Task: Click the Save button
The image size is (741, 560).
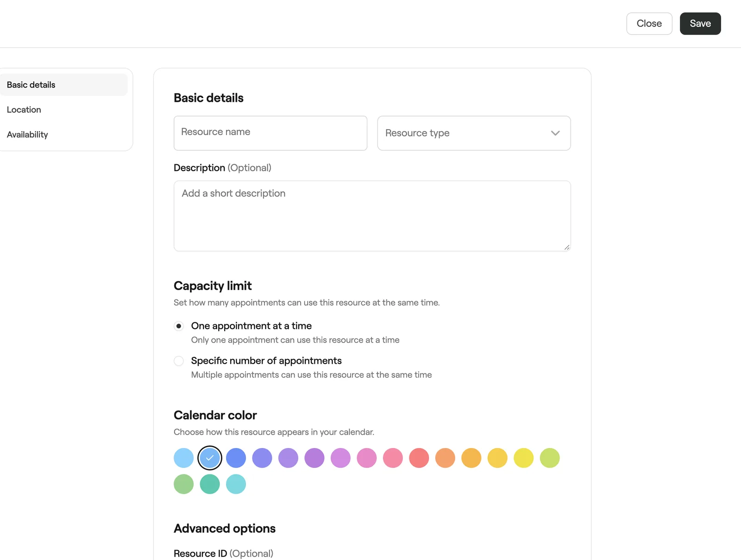Action: (x=700, y=24)
